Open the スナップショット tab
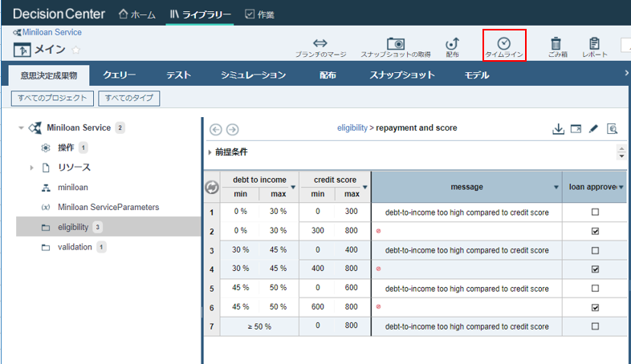Screen dimensions: 631x364 [x=402, y=75]
